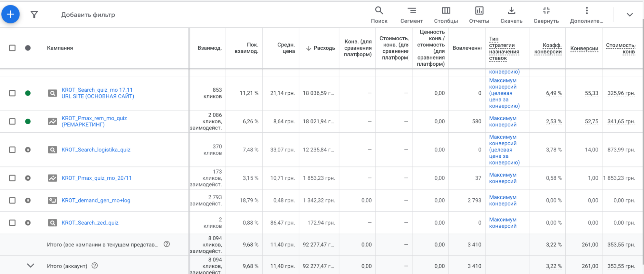This screenshot has width=644, height=274.
Task: Tick the select-all checkbox in the header
Action: click(x=12, y=48)
